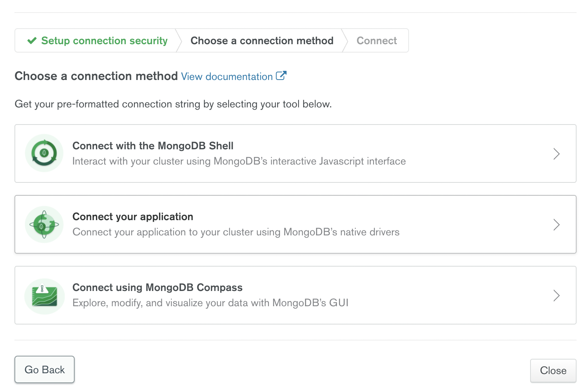The height and width of the screenshot is (390, 588).
Task: Click the Close button
Action: 553,371
